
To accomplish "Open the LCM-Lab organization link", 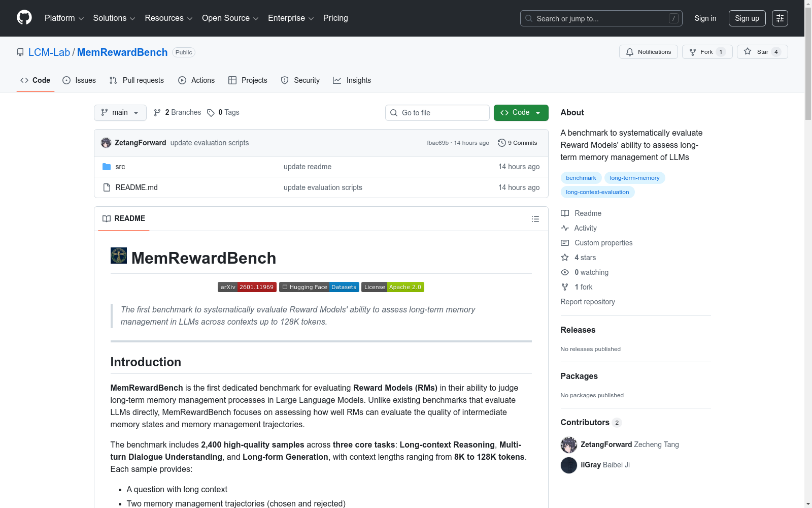I will (49, 52).
